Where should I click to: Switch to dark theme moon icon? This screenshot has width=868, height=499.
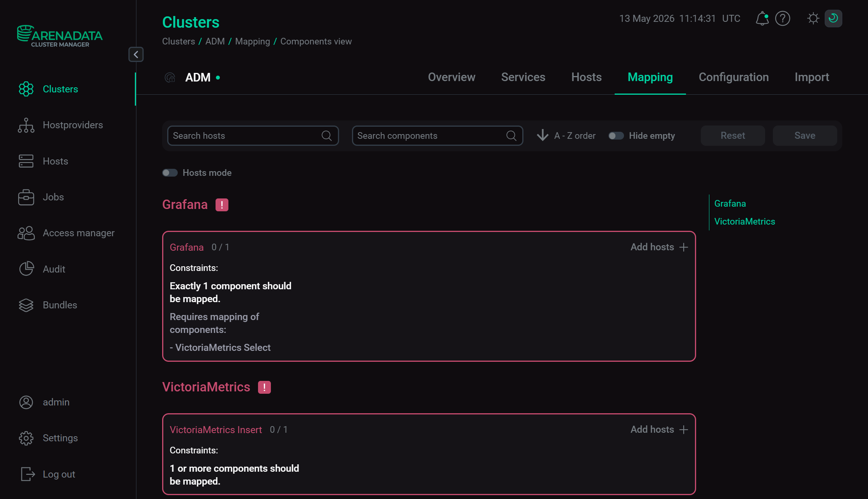(x=833, y=18)
